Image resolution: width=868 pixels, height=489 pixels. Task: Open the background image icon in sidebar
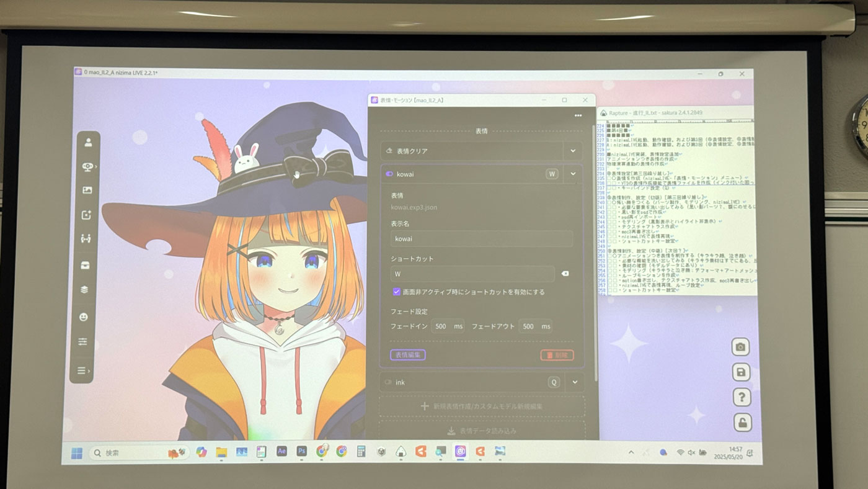click(87, 191)
